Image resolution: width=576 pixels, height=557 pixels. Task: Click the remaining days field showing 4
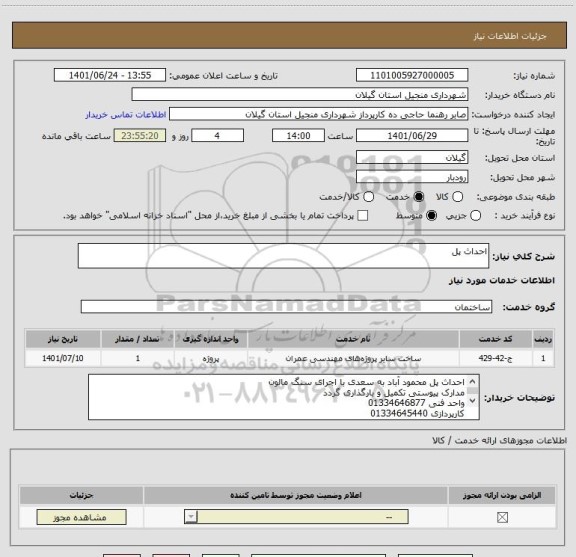[x=217, y=136]
